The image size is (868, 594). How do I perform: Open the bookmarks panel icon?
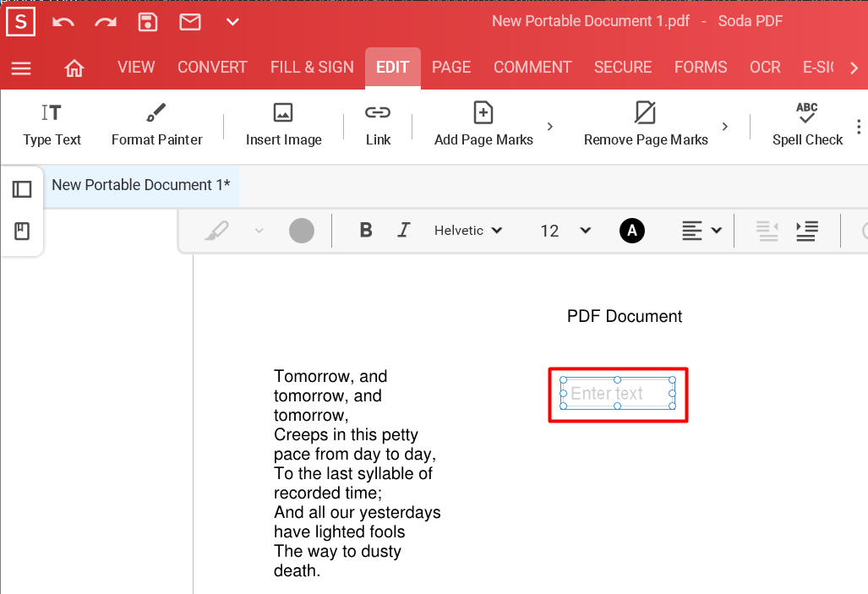pos(22,231)
